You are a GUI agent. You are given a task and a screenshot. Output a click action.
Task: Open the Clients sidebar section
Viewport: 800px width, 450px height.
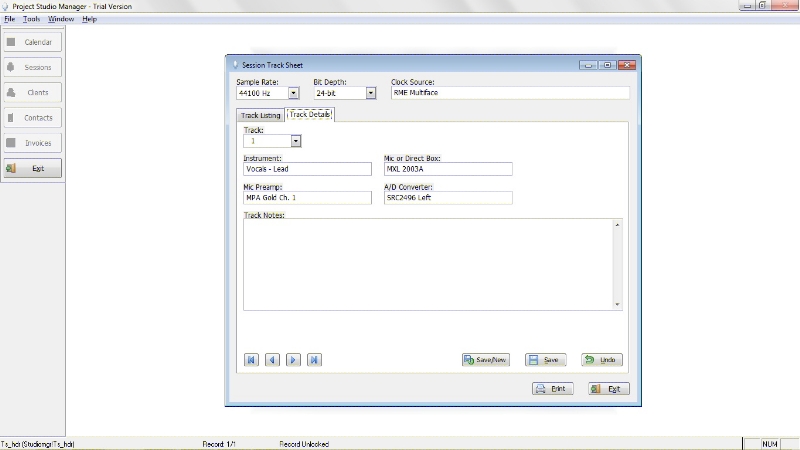click(x=33, y=92)
